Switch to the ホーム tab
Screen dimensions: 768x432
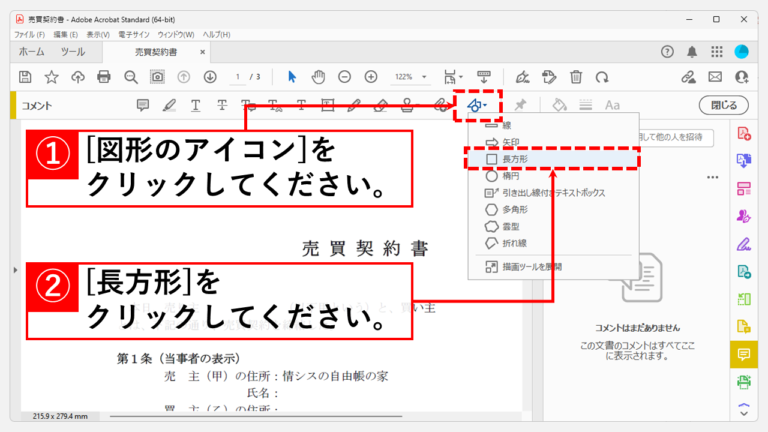click(31, 51)
